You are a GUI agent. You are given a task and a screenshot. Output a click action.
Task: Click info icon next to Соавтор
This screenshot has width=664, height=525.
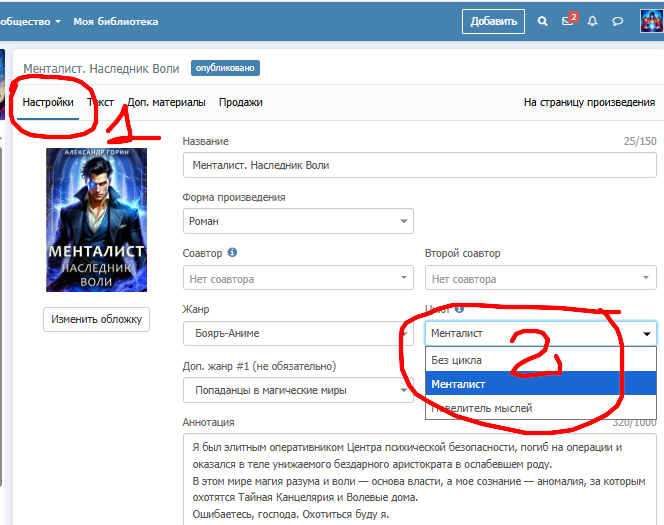(x=232, y=254)
